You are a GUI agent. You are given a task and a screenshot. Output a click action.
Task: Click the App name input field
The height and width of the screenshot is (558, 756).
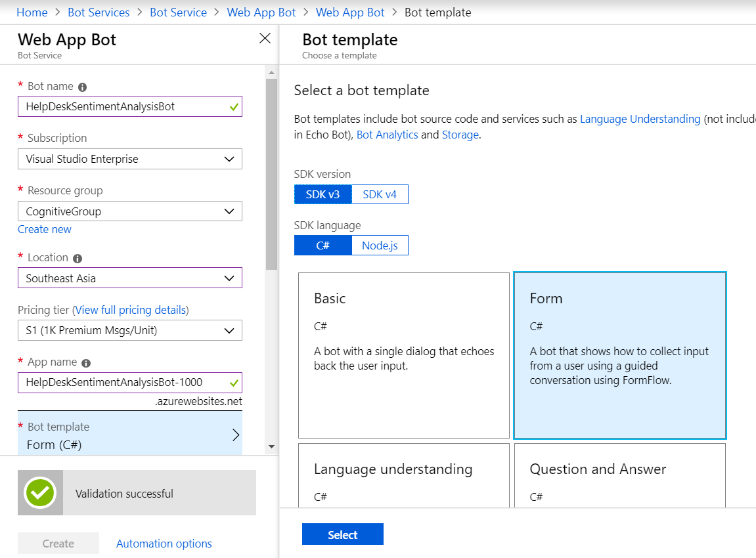130,383
